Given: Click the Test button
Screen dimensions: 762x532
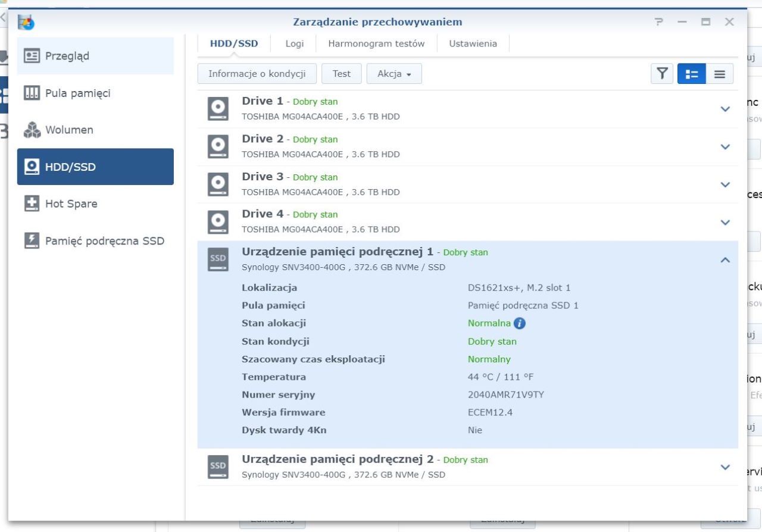Looking at the screenshot, I should pyautogui.click(x=342, y=74).
